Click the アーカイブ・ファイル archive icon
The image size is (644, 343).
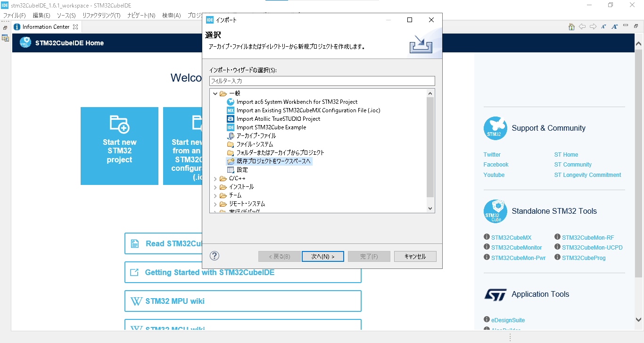pyautogui.click(x=231, y=136)
